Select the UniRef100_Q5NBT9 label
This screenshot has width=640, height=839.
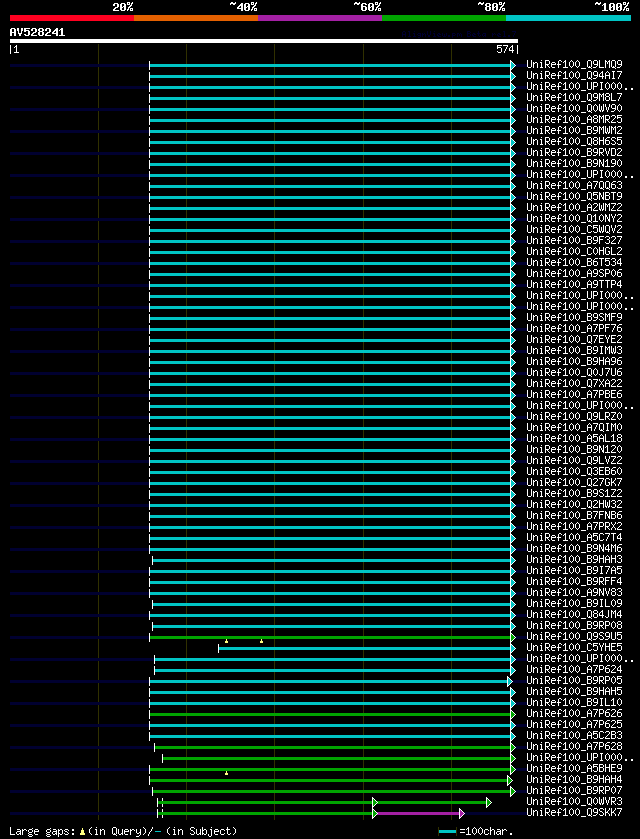574,196
